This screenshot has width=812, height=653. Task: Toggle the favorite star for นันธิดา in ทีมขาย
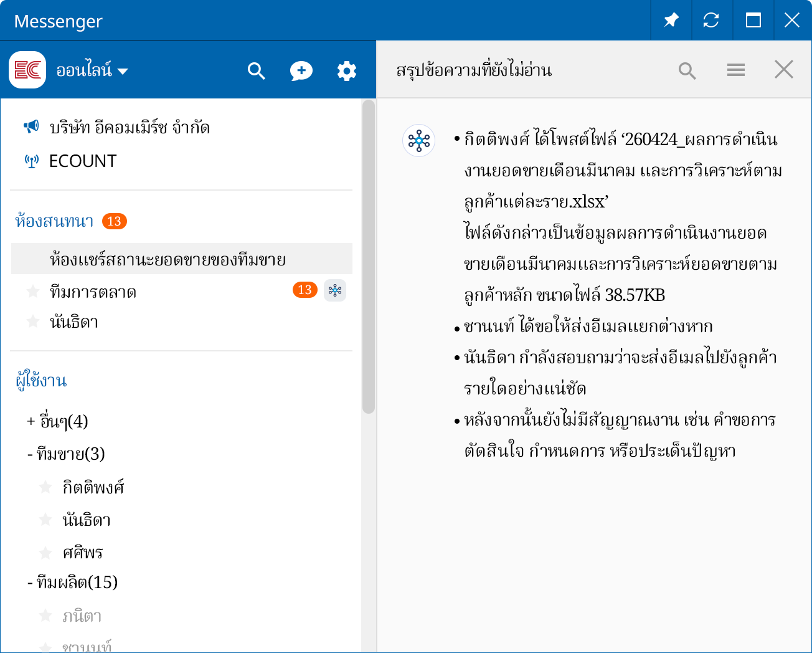tap(45, 520)
